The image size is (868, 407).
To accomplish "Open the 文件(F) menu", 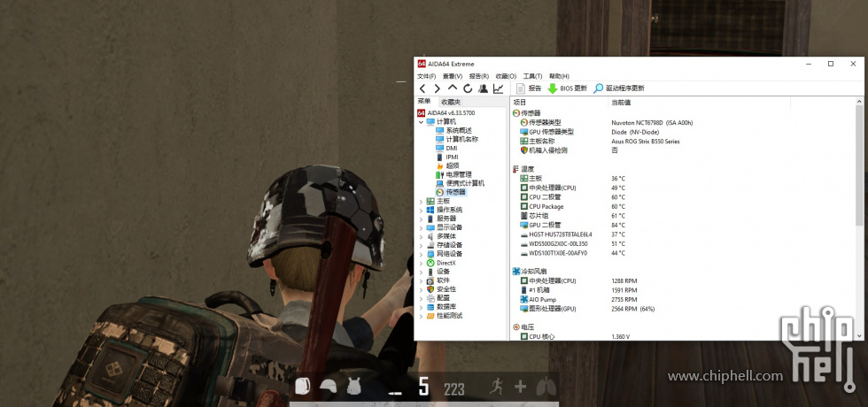I will tap(426, 76).
